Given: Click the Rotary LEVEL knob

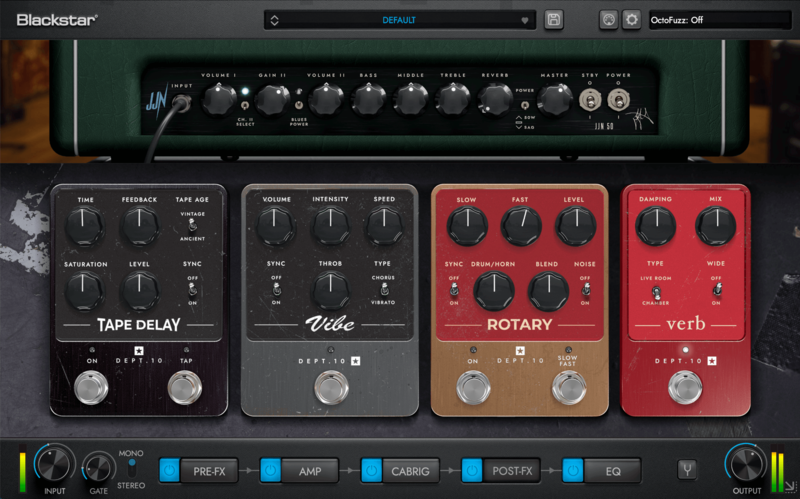Looking at the screenshot, I should click(575, 227).
